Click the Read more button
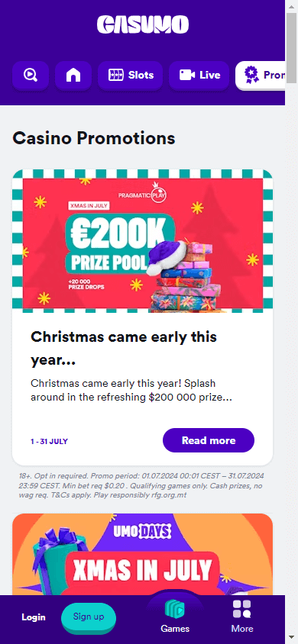This screenshot has width=298, height=644. [209, 440]
